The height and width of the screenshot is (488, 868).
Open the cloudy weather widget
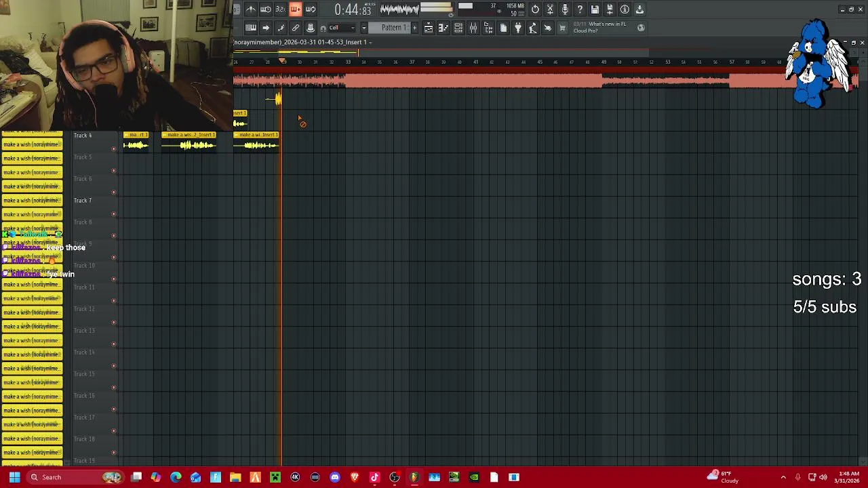pos(723,477)
